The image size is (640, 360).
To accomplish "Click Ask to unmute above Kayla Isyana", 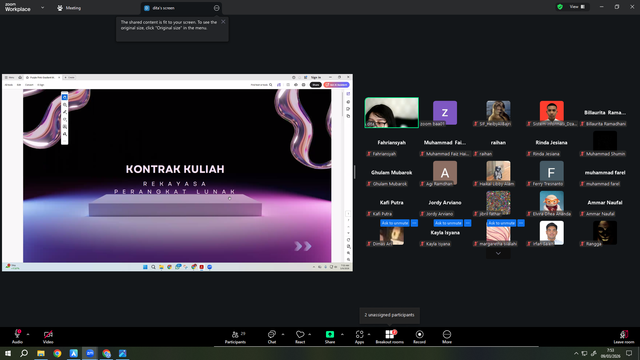I will point(448,223).
